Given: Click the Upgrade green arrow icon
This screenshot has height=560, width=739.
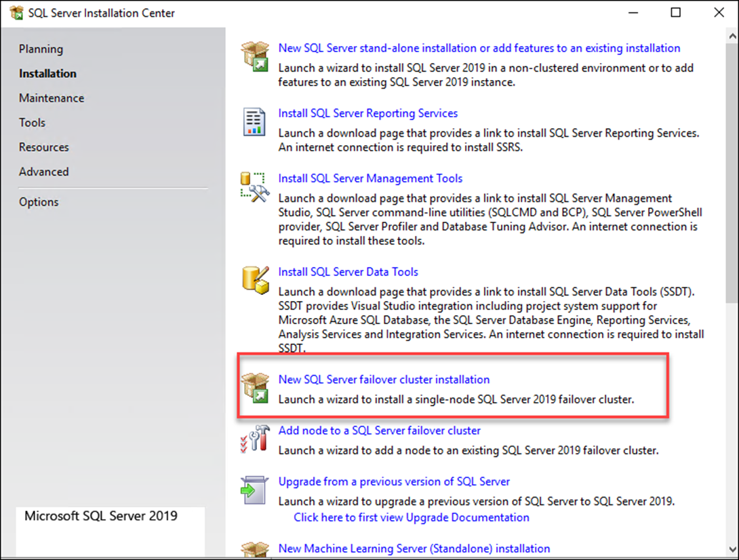Looking at the screenshot, I should pyautogui.click(x=254, y=489).
